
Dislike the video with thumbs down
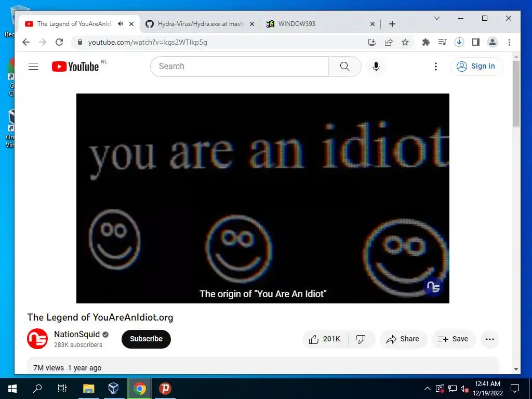[x=361, y=339]
